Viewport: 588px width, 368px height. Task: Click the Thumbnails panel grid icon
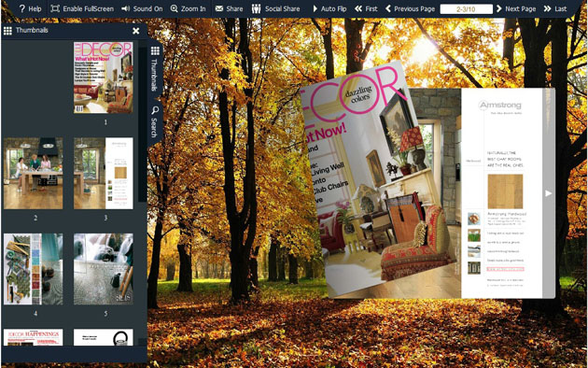click(7, 31)
